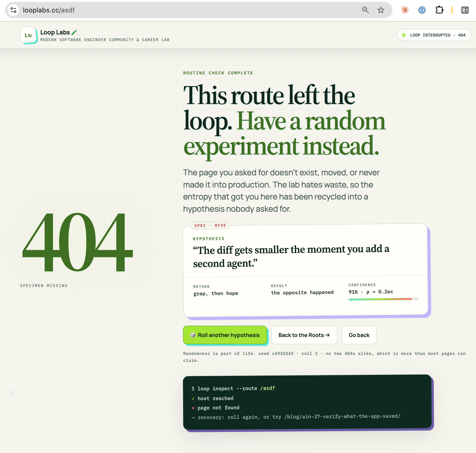The width and height of the screenshot is (476, 453).
Task: Click the site information icon in address bar
Action: 13,10
